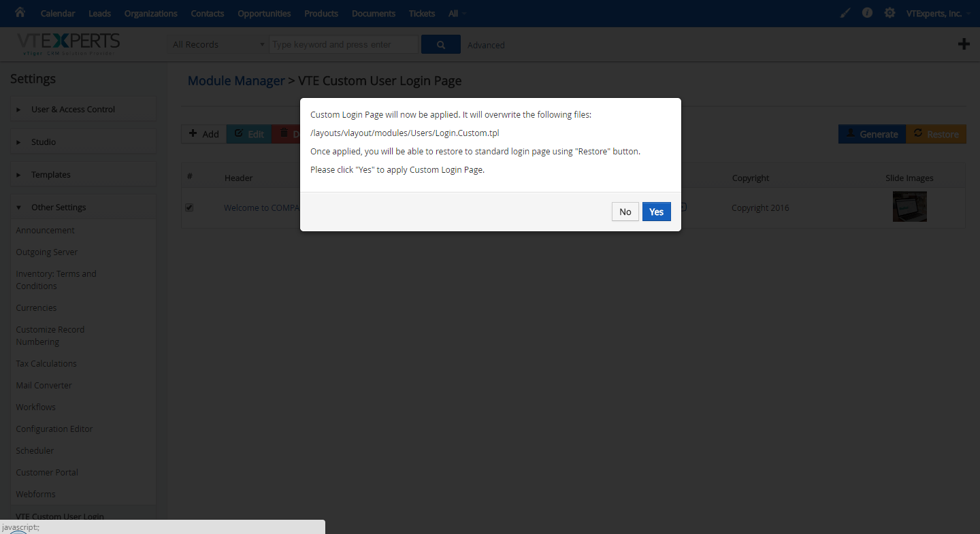The height and width of the screenshot is (534, 980).
Task: Expand the All modules dropdown
Action: click(457, 14)
